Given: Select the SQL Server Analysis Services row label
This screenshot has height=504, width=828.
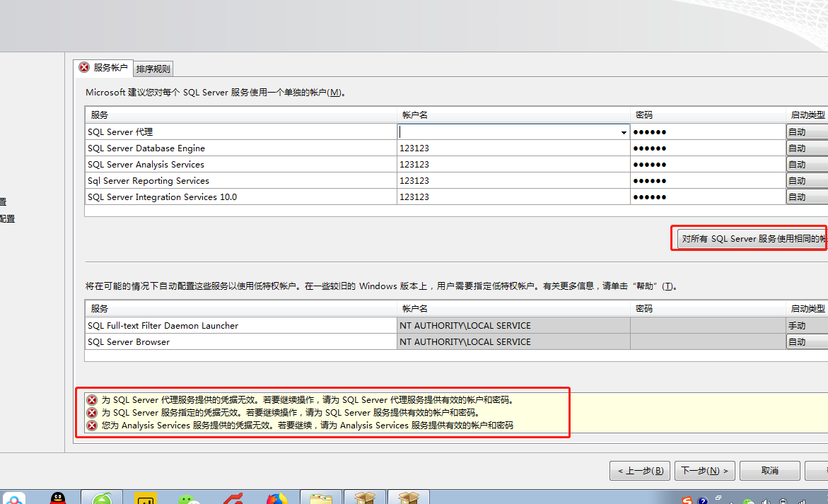Looking at the screenshot, I should tap(146, 165).
